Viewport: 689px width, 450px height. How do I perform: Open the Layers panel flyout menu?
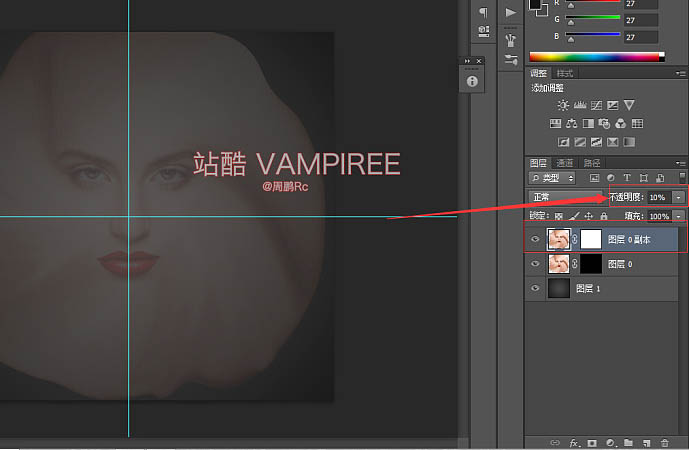(x=681, y=163)
